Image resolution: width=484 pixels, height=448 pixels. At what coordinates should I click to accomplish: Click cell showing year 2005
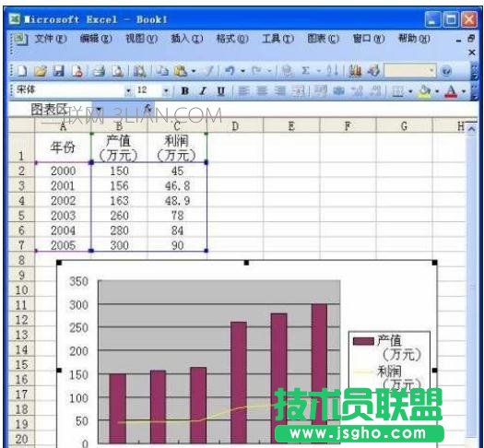(x=63, y=245)
